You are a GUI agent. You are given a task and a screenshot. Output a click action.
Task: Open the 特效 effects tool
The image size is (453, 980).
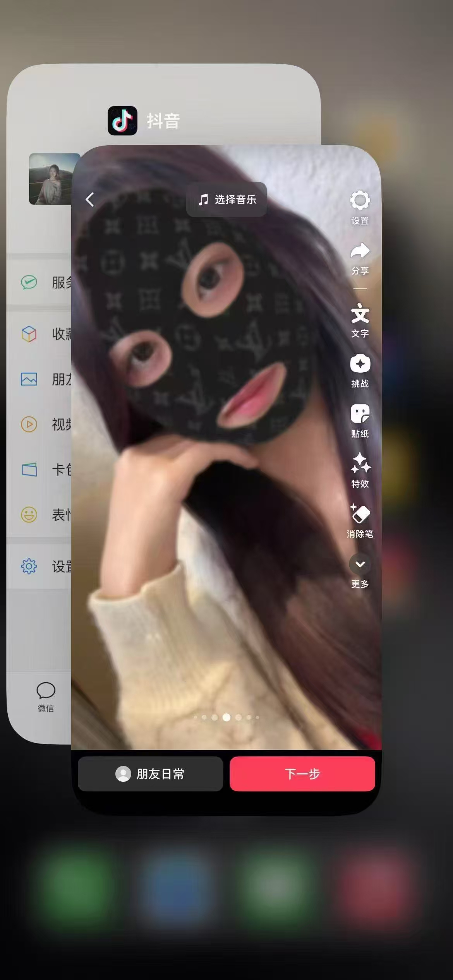click(360, 463)
